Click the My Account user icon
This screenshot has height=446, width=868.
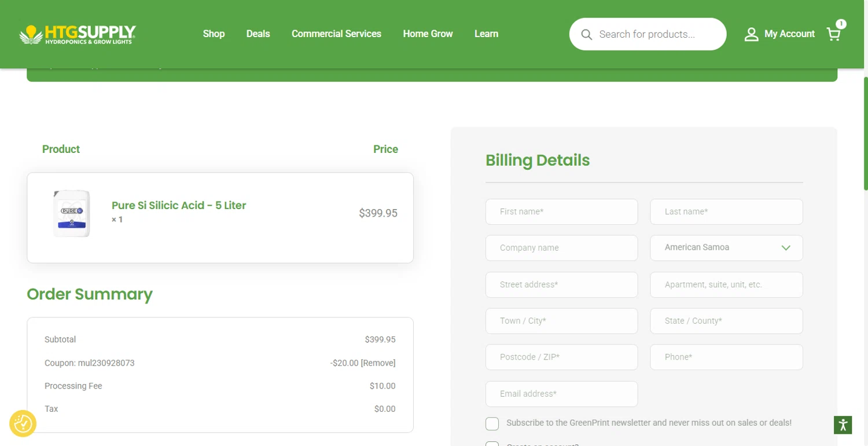click(751, 34)
